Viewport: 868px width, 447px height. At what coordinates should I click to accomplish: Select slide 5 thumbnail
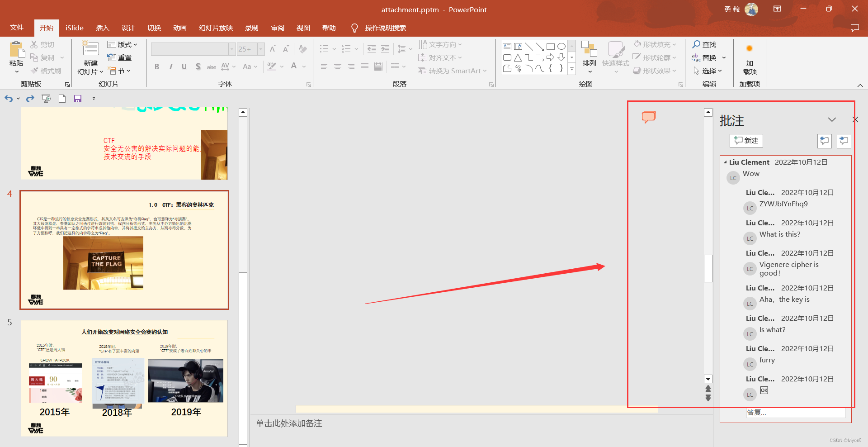124,378
